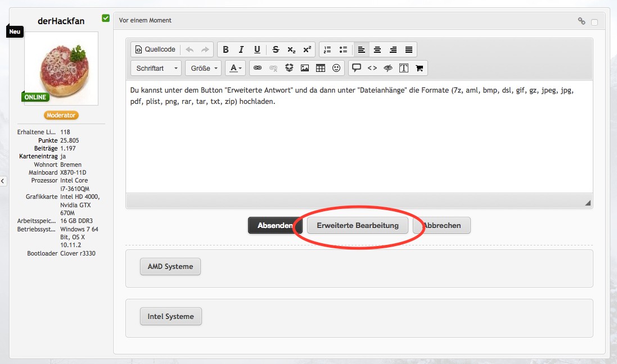617x364 pixels.
Task: Click username derHackfan
Action: coord(61,21)
